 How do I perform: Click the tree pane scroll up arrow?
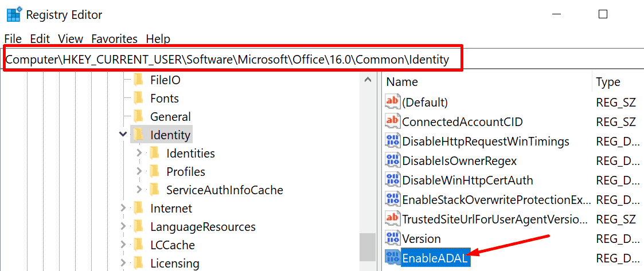point(368,80)
